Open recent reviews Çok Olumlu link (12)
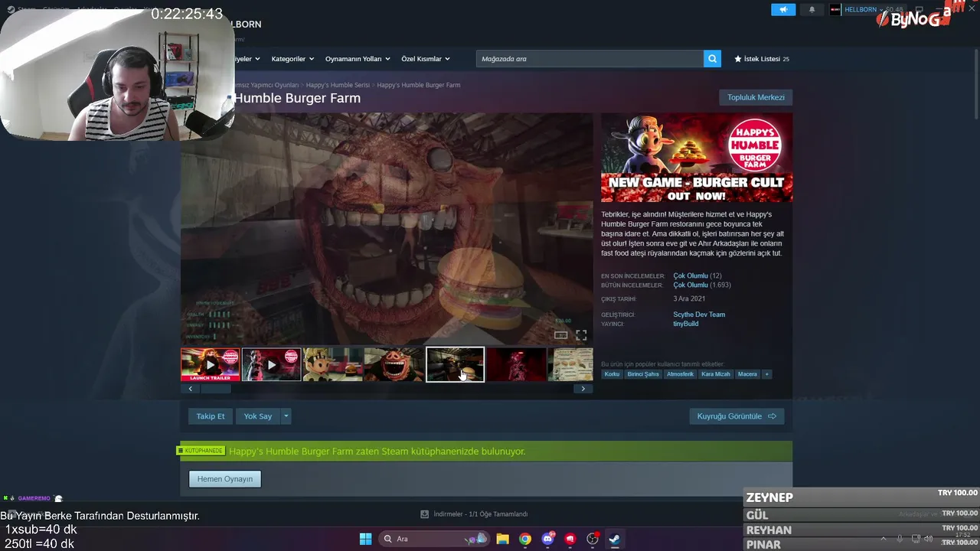Viewport: 980px width, 551px height. click(x=691, y=275)
